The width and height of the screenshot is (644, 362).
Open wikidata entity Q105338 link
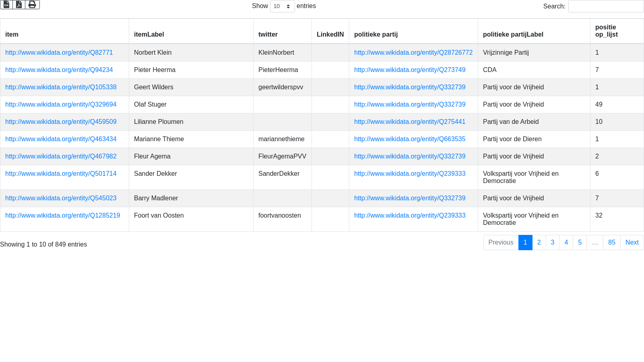pos(61,87)
